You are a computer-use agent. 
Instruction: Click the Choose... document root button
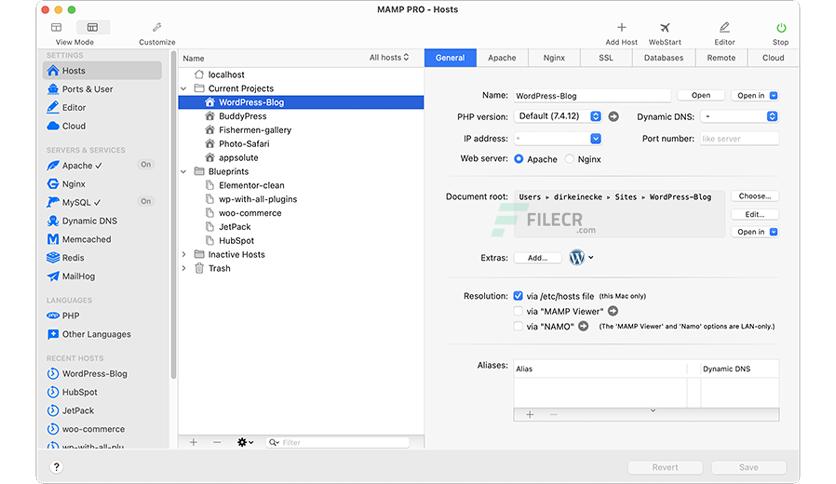pos(754,196)
